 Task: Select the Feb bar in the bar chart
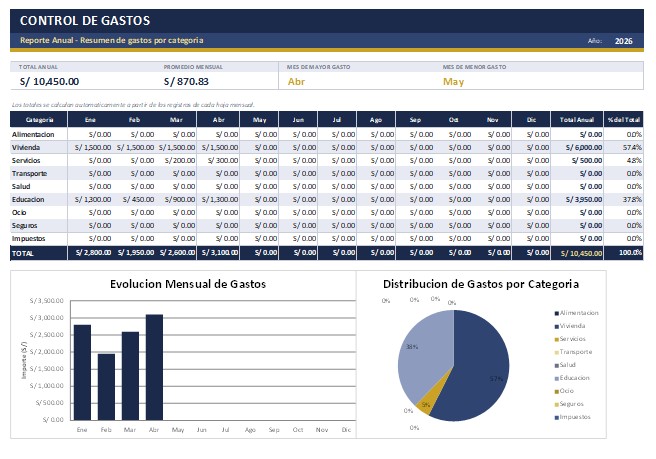click(x=106, y=387)
